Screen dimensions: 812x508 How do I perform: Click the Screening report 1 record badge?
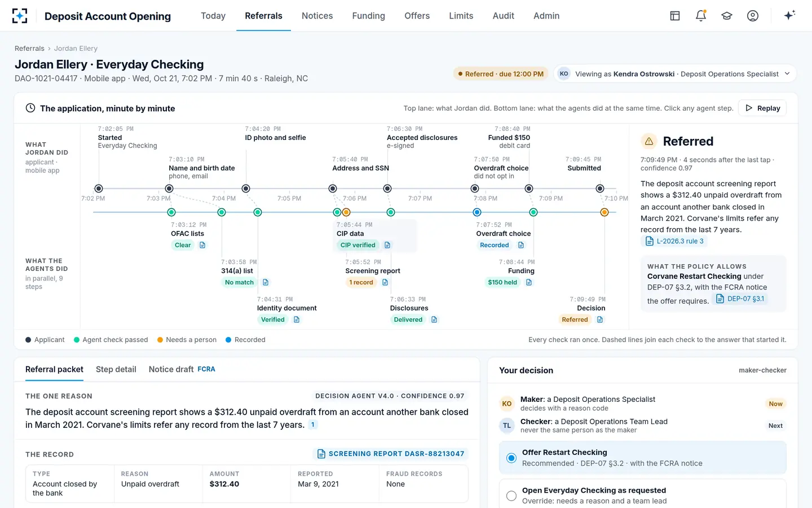click(x=361, y=282)
